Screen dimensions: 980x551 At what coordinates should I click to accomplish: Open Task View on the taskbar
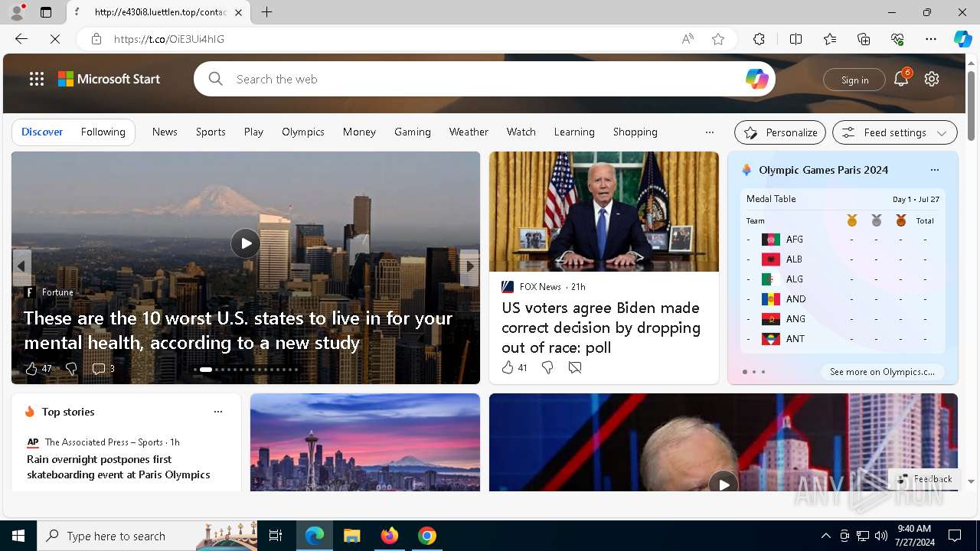[x=276, y=536]
